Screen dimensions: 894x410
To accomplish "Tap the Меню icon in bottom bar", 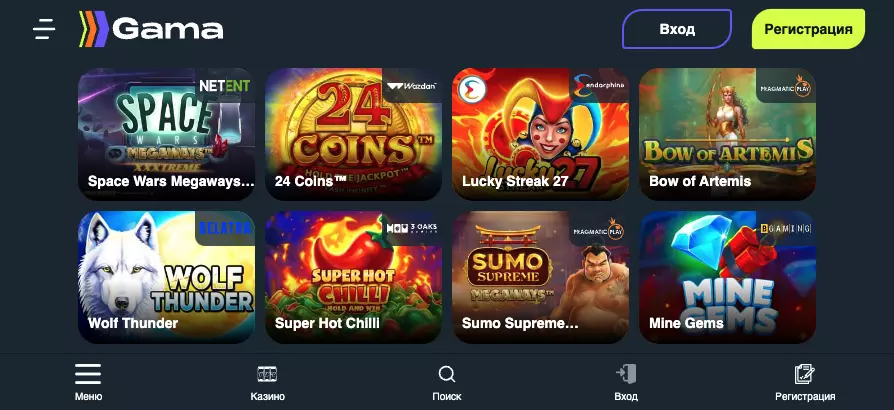I will (88, 375).
